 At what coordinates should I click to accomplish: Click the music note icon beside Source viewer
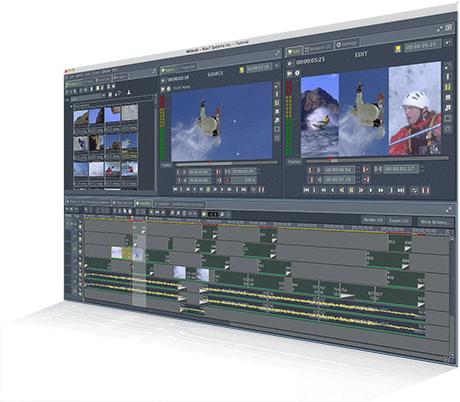pos(276,120)
